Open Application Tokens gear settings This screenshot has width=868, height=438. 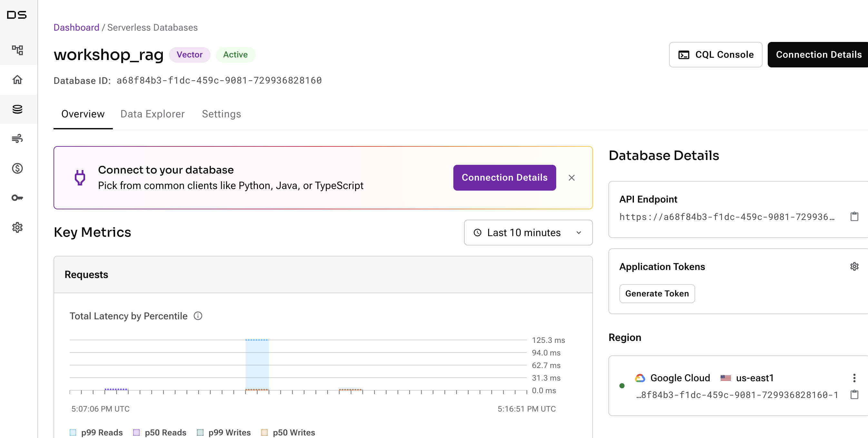point(854,266)
